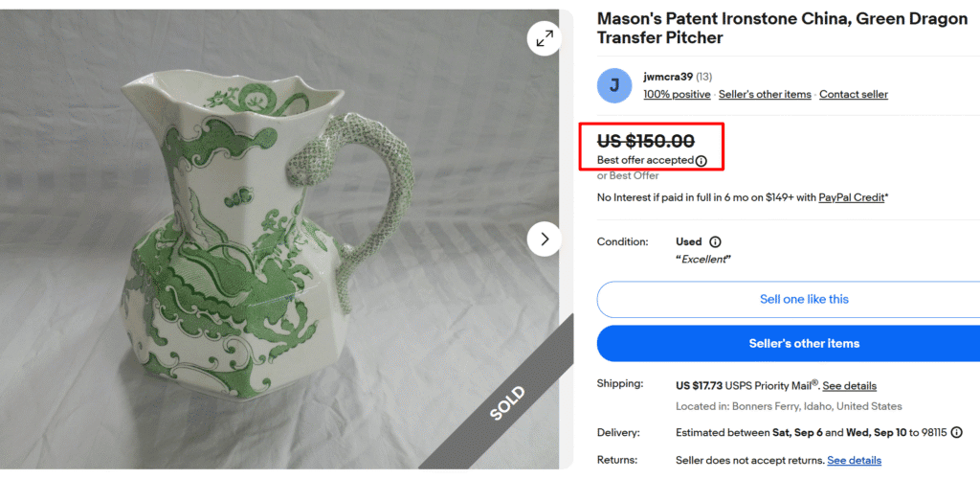Open the info icon beside delivery estimate

[x=956, y=433]
